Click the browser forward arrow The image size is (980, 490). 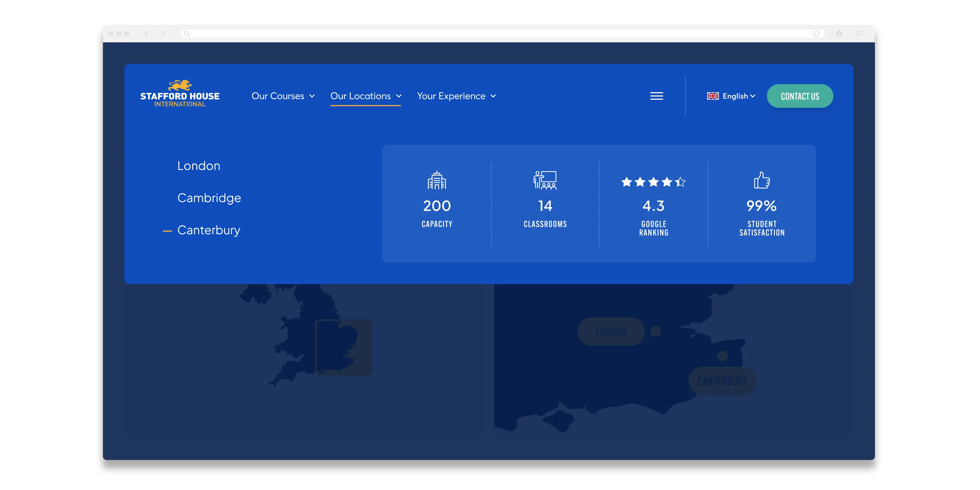click(x=163, y=34)
